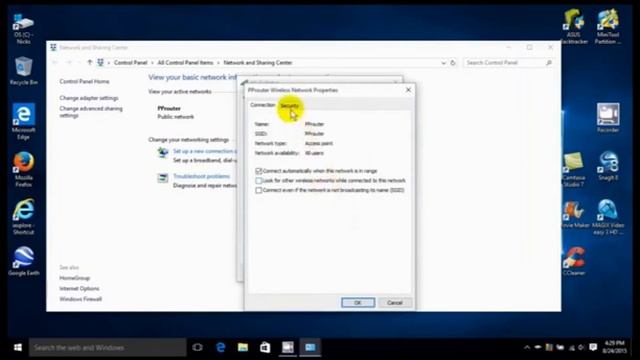Enable Look for other wireless networks checkbox

[x=258, y=180]
